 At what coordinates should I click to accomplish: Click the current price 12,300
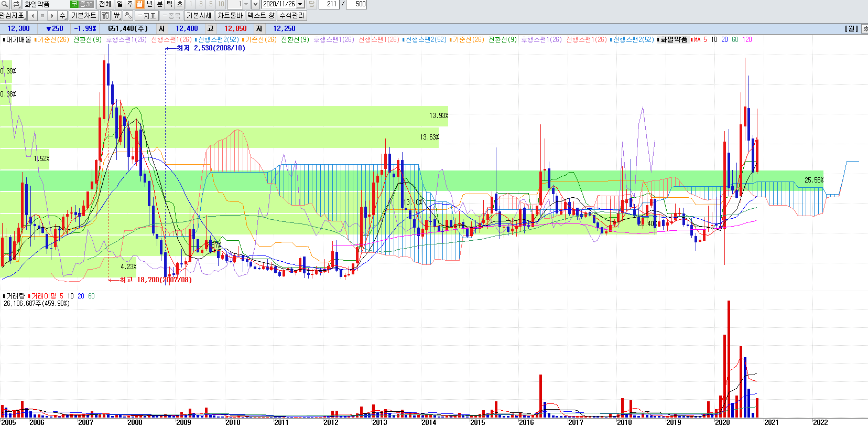pos(18,29)
